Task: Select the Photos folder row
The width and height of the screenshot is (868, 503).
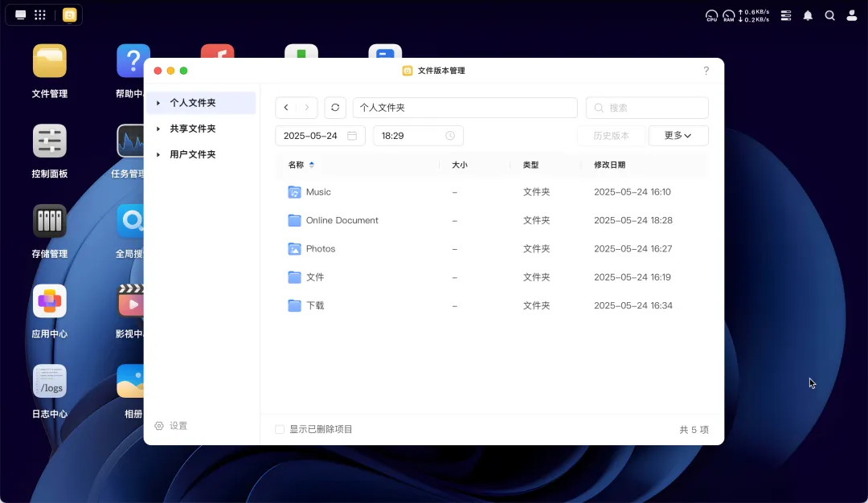Action: tap(492, 248)
